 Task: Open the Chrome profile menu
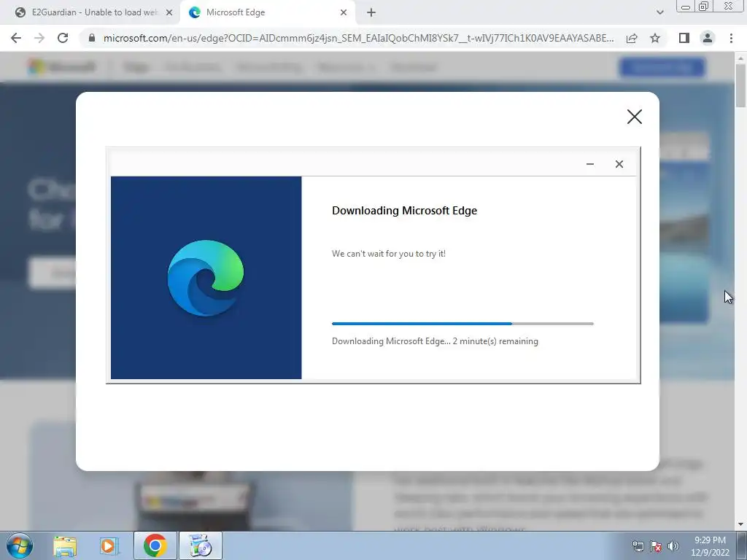708,38
